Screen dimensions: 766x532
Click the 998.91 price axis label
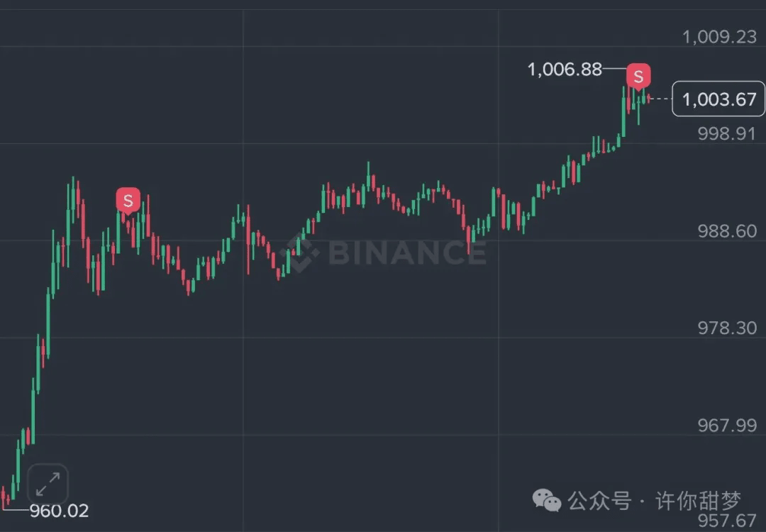pos(727,133)
